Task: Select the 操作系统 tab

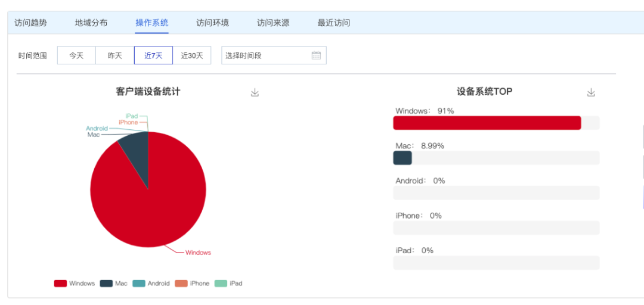Action: (x=152, y=23)
